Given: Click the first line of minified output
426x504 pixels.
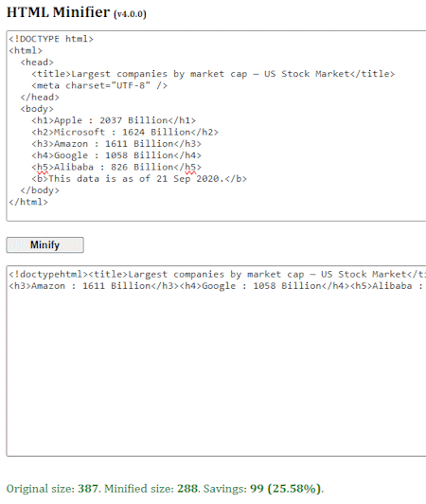Looking at the screenshot, I should coord(217,274).
